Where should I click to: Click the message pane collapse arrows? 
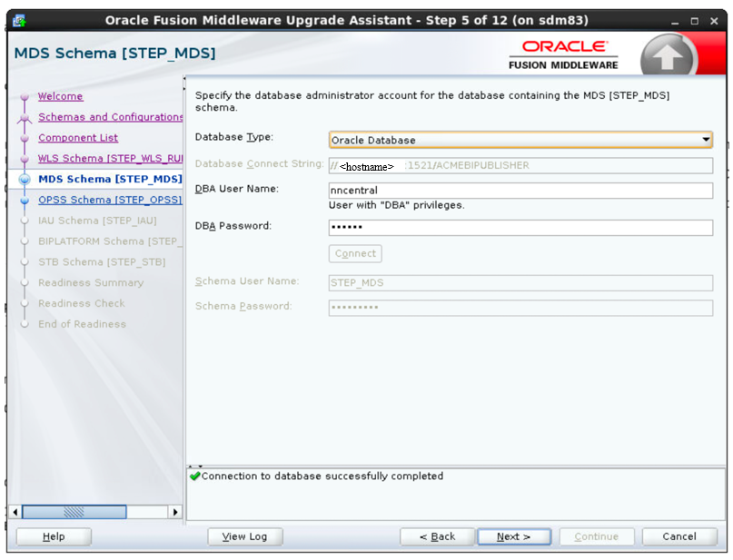click(x=196, y=467)
